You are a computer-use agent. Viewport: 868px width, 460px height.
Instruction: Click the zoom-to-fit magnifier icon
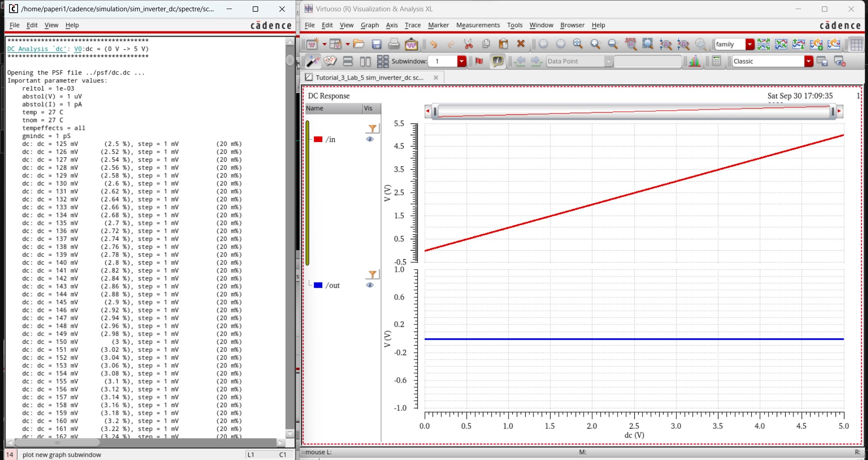coord(578,44)
